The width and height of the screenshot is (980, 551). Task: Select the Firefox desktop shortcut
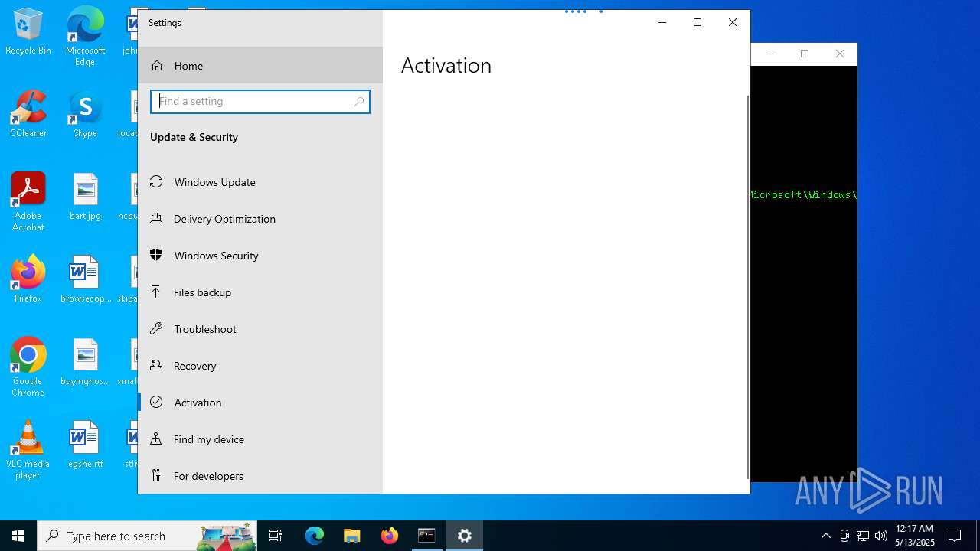click(x=28, y=279)
